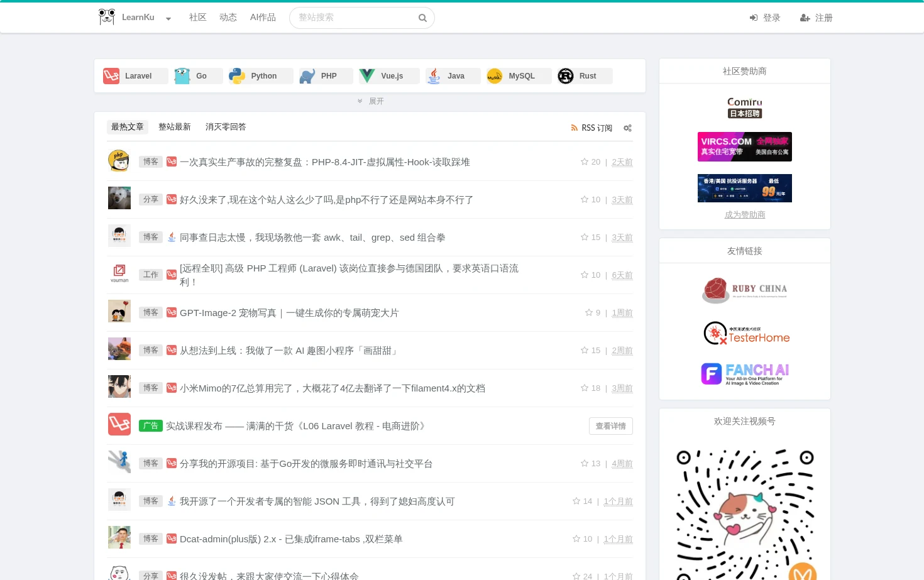Open the Python community icon
Screen dimensions: 924x580
(x=237, y=76)
